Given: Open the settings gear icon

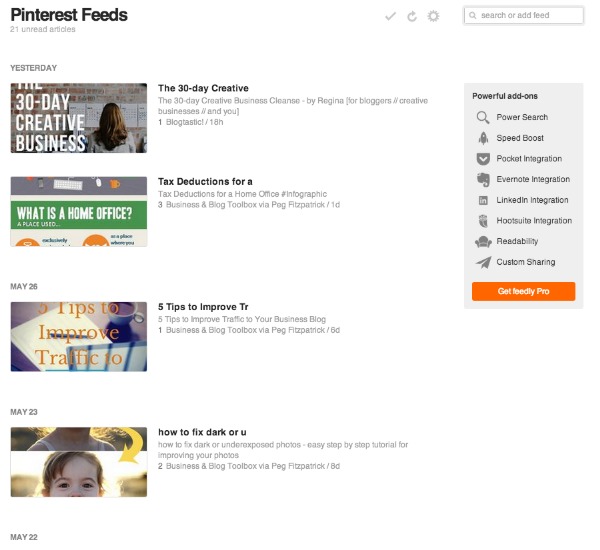Looking at the screenshot, I should tap(433, 16).
